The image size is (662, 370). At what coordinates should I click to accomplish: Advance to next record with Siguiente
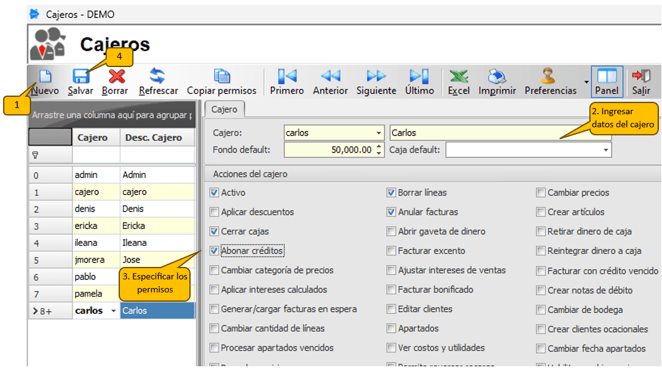[x=376, y=76]
